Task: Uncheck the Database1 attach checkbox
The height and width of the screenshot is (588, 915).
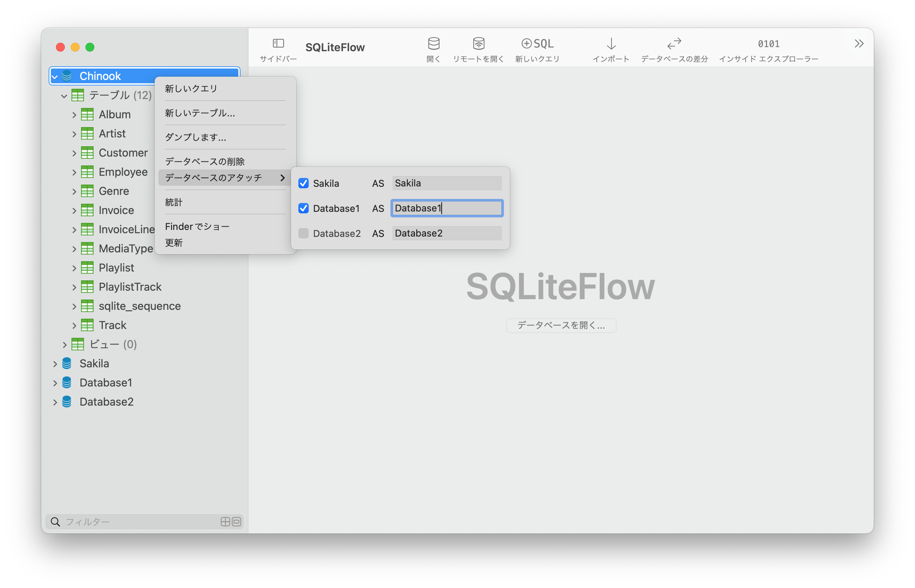Action: 304,208
